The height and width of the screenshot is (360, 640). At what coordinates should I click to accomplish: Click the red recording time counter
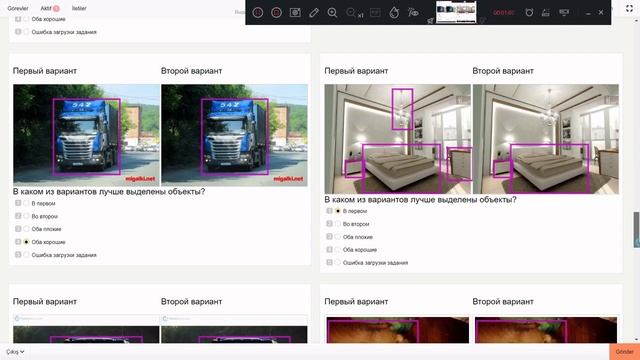503,13
